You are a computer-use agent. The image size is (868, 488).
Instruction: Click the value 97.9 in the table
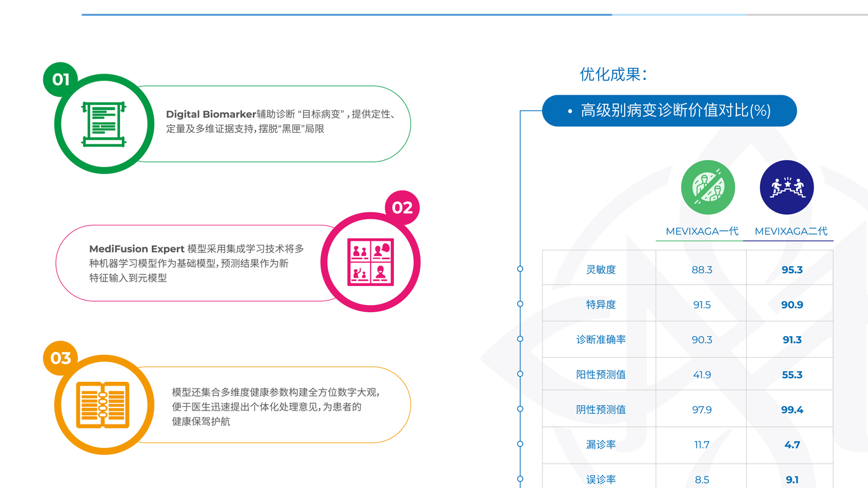point(702,410)
